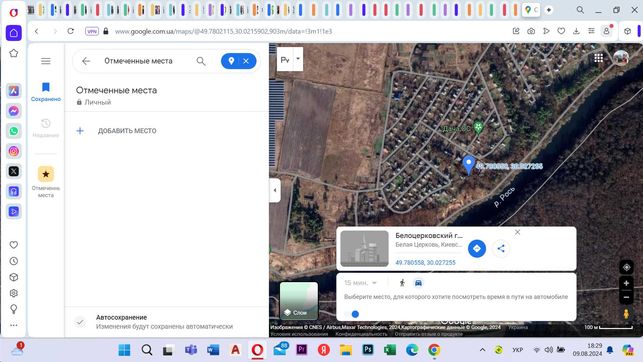Toggle the blue switch in travel time card
Image resolution: width=643 pixels, height=362 pixels.
(352, 314)
